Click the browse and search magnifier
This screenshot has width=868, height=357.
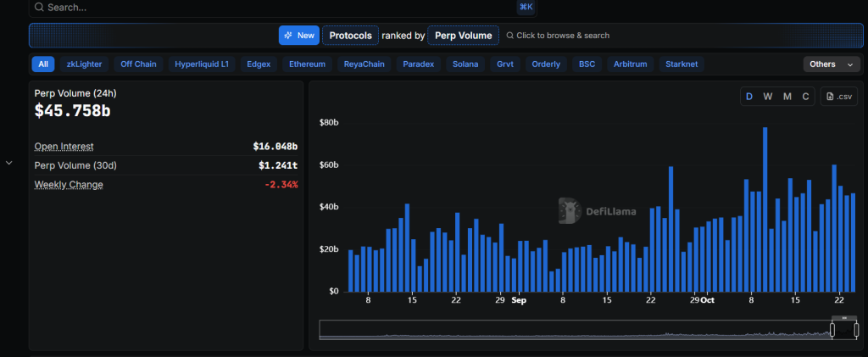coord(509,36)
